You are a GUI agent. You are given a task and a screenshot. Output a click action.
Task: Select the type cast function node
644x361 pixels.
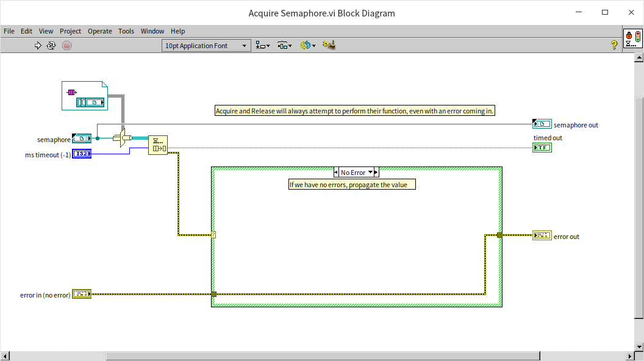click(x=122, y=138)
